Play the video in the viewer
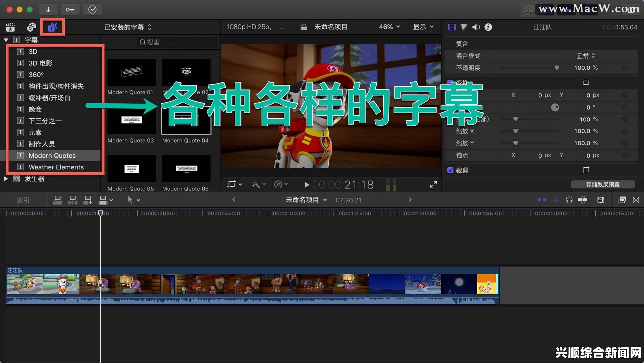The width and height of the screenshot is (644, 363). pyautogui.click(x=307, y=185)
